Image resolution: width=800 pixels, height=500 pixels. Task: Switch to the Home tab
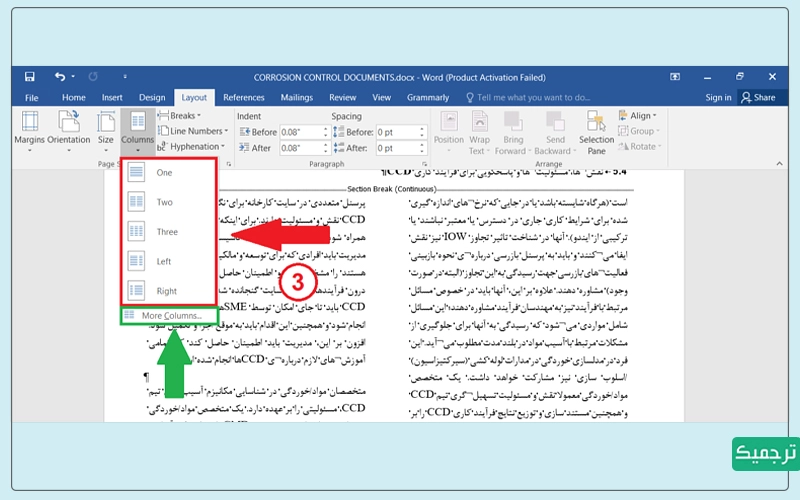pos(73,97)
